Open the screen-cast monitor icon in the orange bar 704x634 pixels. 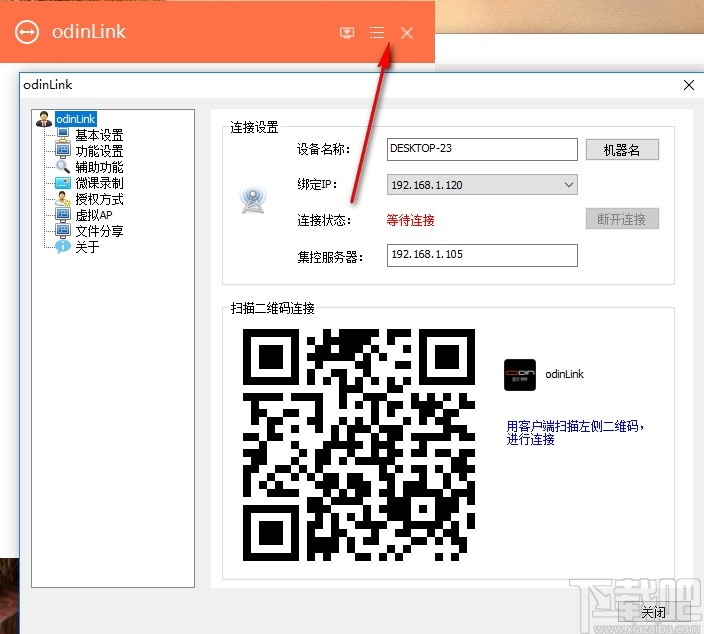point(347,32)
